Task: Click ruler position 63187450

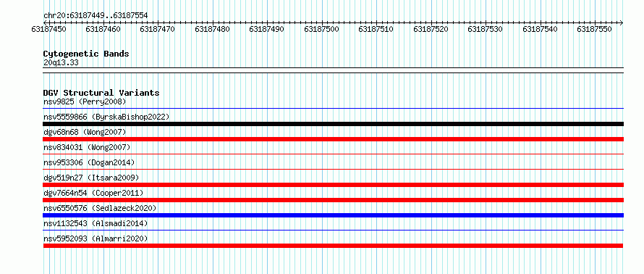Action: pos(48,29)
